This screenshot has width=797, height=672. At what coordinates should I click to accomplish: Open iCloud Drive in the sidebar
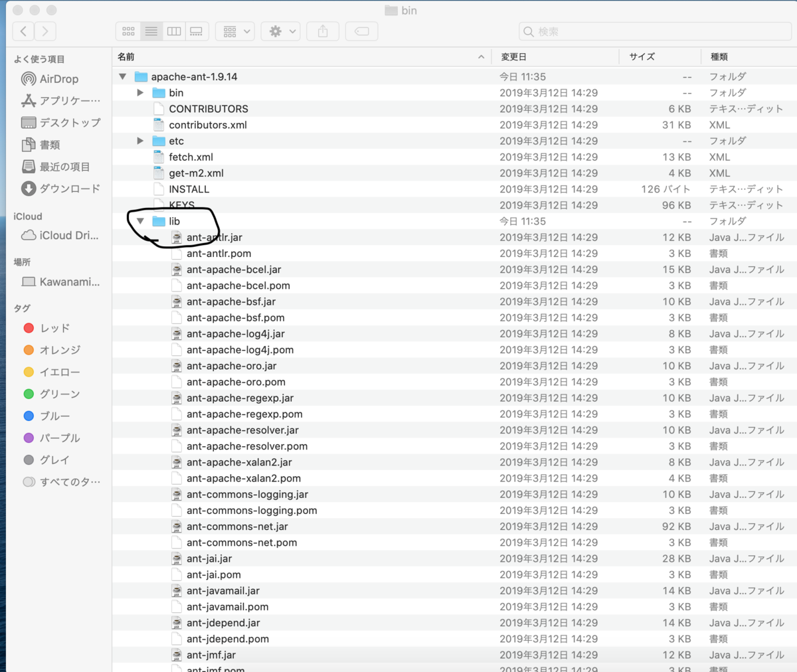60,235
